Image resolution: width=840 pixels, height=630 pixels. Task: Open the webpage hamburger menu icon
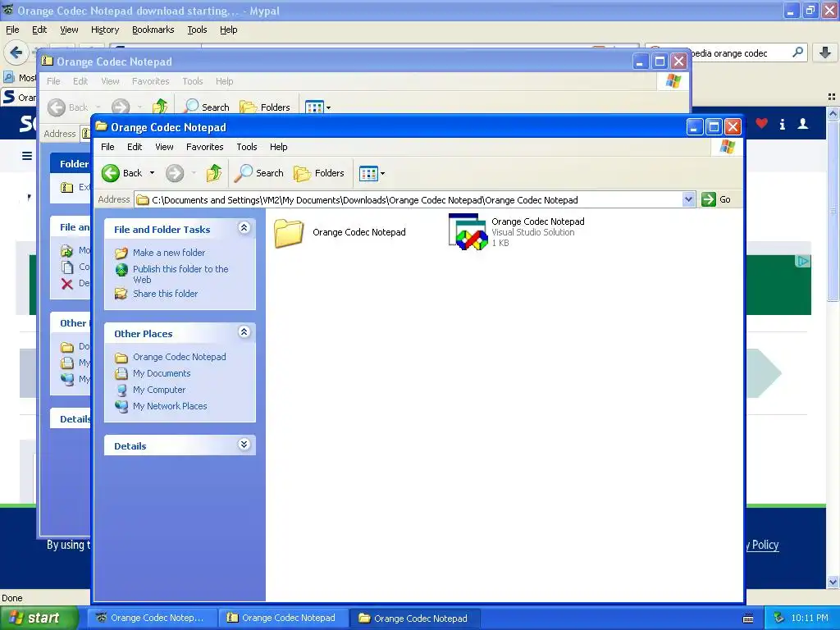coord(27,156)
